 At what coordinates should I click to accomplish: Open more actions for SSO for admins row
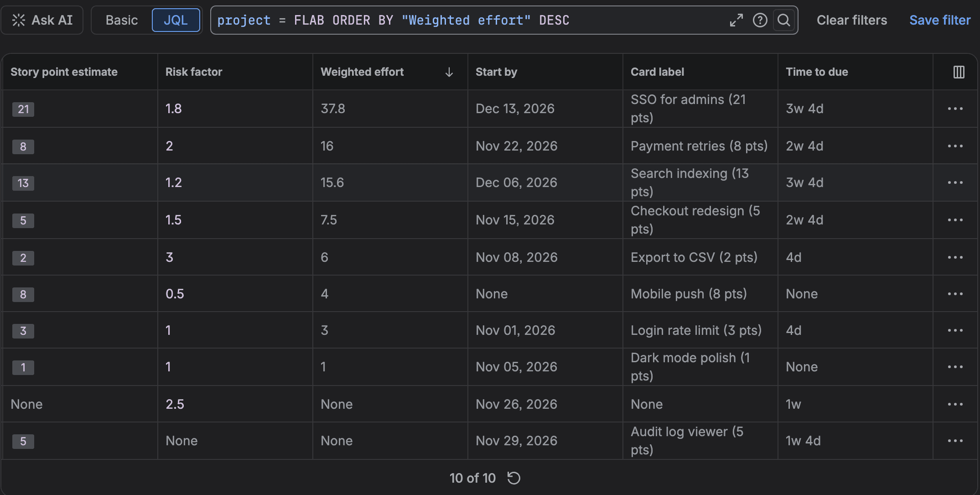(x=955, y=109)
